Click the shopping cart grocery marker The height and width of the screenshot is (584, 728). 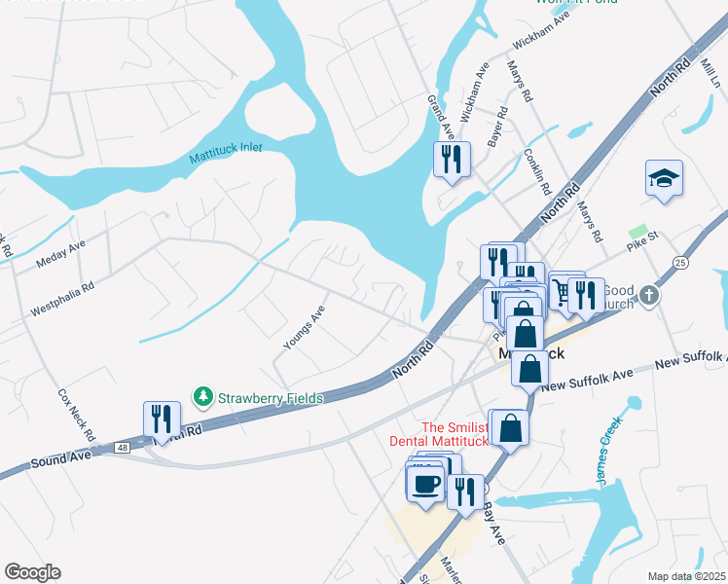pyautogui.click(x=561, y=293)
